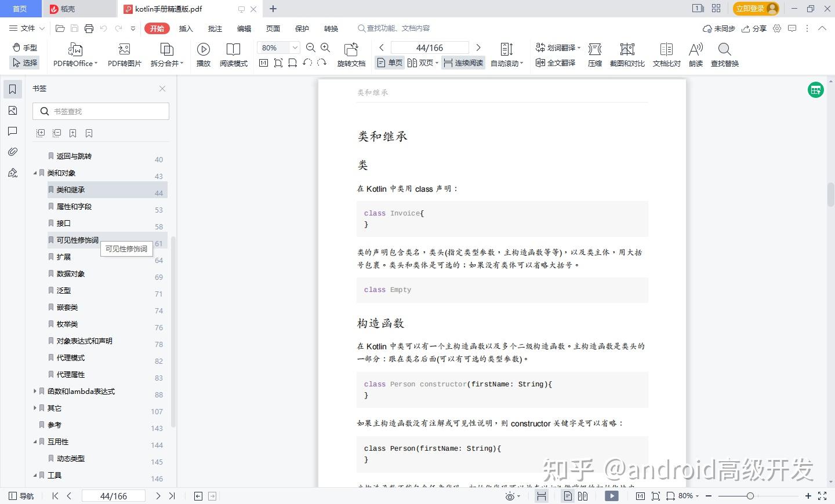Open bookmark 属性和字段

[x=74, y=207]
